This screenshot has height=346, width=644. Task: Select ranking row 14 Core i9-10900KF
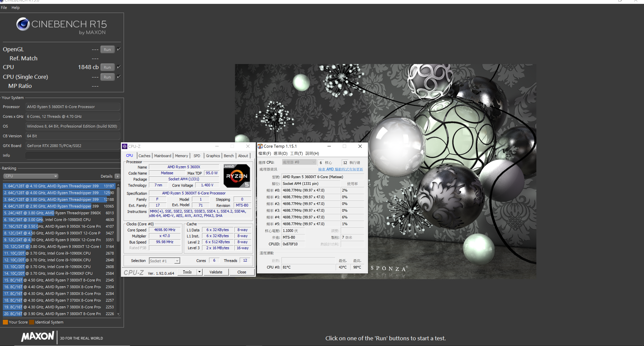(x=59, y=273)
